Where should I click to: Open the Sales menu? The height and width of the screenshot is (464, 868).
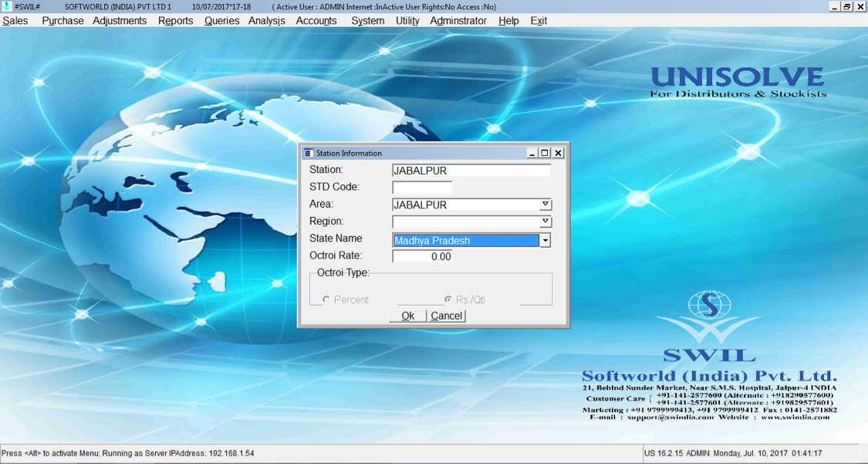coord(15,21)
